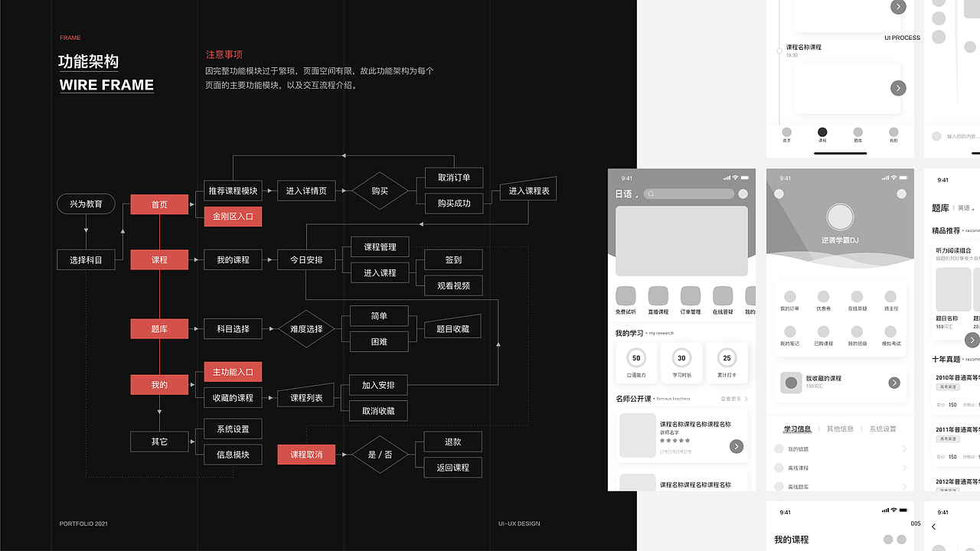
Task: Click the 在线答疑 icon on the home screen
Action: tap(723, 295)
